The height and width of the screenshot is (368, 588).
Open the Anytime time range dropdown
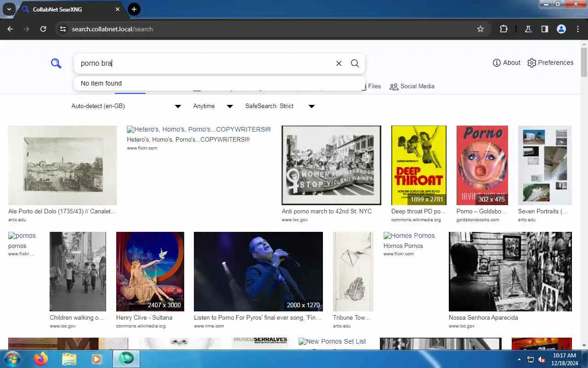pyautogui.click(x=213, y=106)
